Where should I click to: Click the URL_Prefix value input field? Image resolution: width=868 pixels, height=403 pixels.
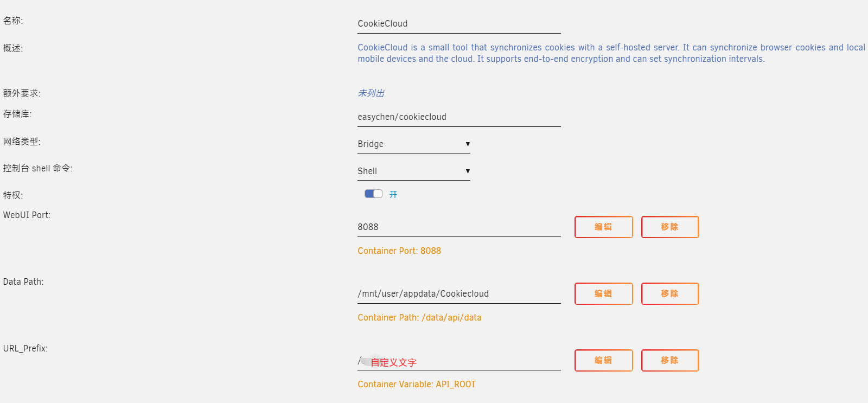pos(459,361)
